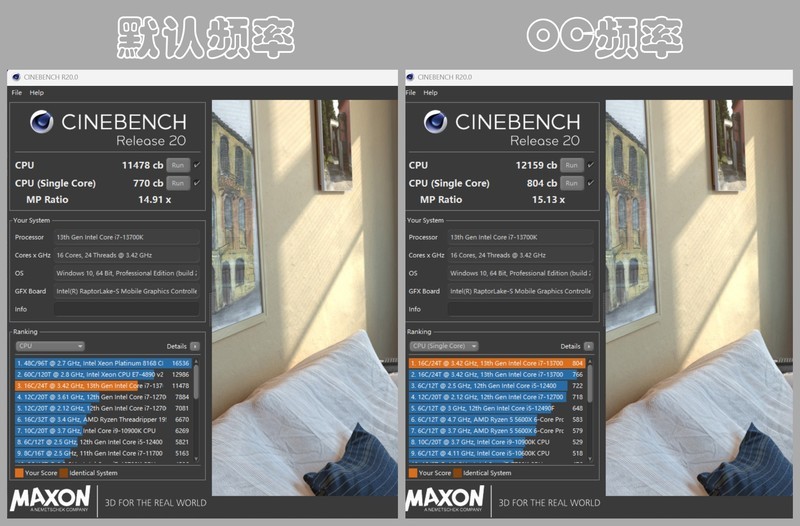Click Cinebench logo icon in right window
800x526 pixels.
436,122
